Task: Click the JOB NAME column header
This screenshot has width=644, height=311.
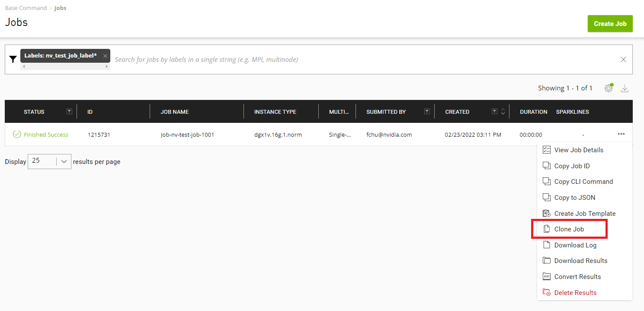Action: point(175,112)
